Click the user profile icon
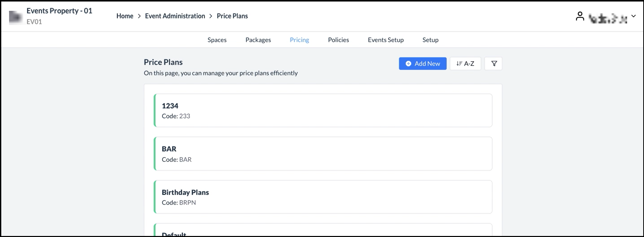644x237 pixels. (580, 17)
